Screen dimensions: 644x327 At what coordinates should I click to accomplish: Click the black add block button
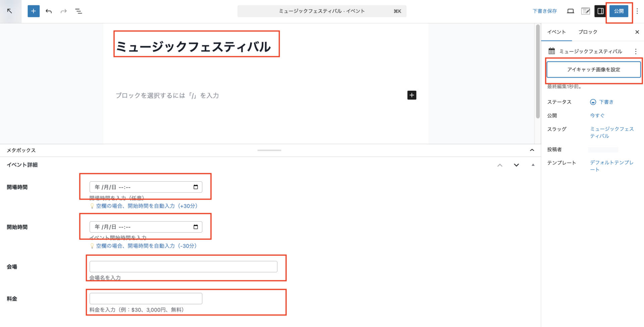[x=412, y=95]
